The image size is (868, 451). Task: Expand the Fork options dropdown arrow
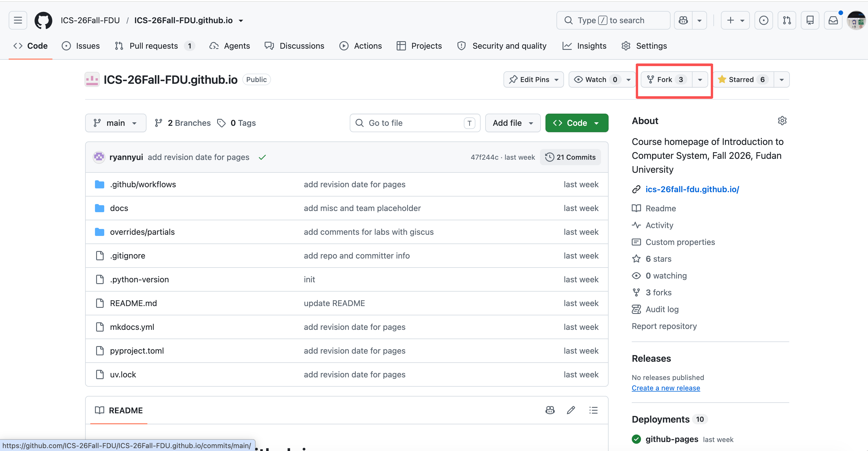point(700,80)
